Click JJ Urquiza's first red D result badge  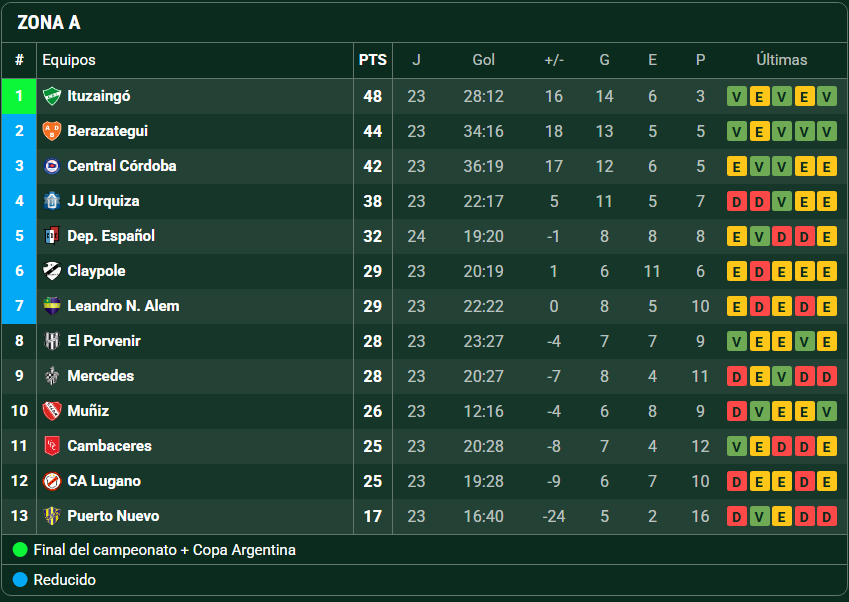736,201
